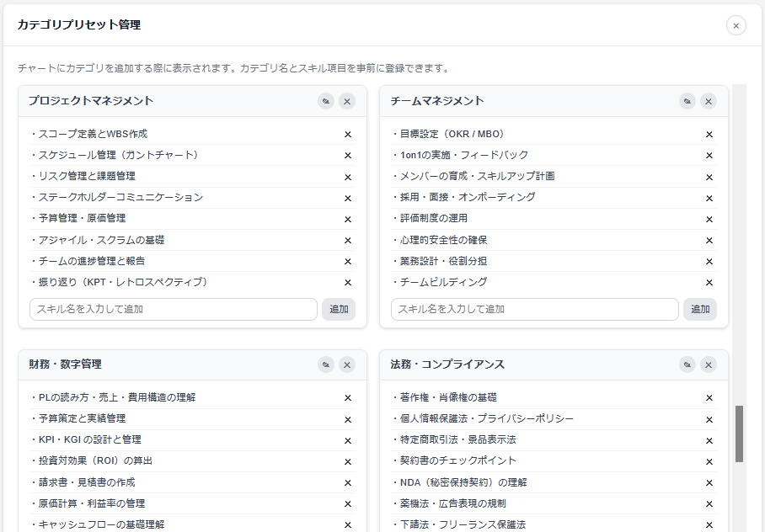Click 追加 button in チームマネジメント card
This screenshot has width=765, height=532.
point(699,309)
